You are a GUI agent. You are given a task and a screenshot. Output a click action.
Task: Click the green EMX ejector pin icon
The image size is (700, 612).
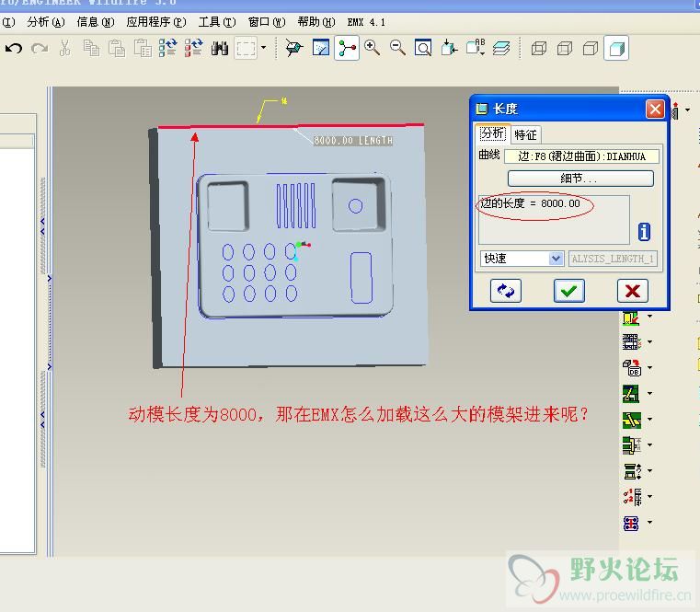click(632, 420)
